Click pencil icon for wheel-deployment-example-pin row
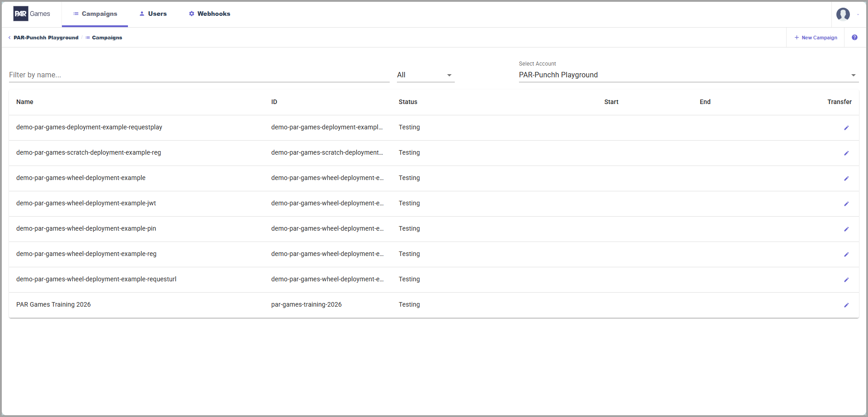Image resolution: width=868 pixels, height=417 pixels. point(846,229)
